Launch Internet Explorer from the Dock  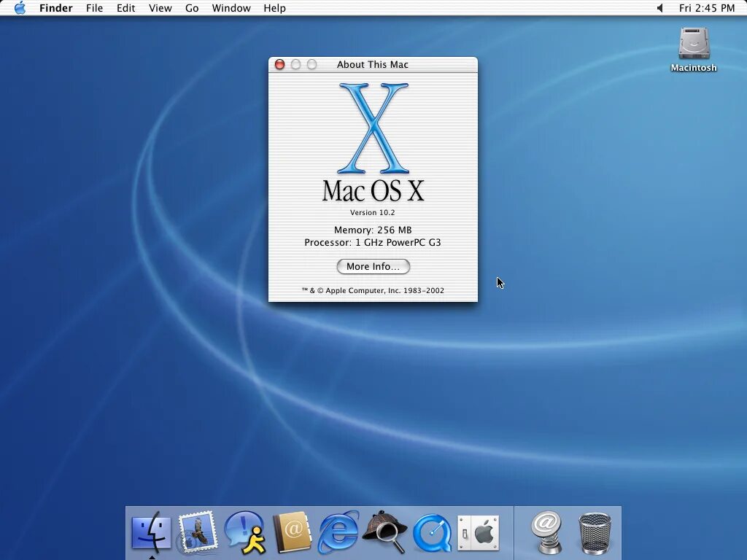pos(338,532)
